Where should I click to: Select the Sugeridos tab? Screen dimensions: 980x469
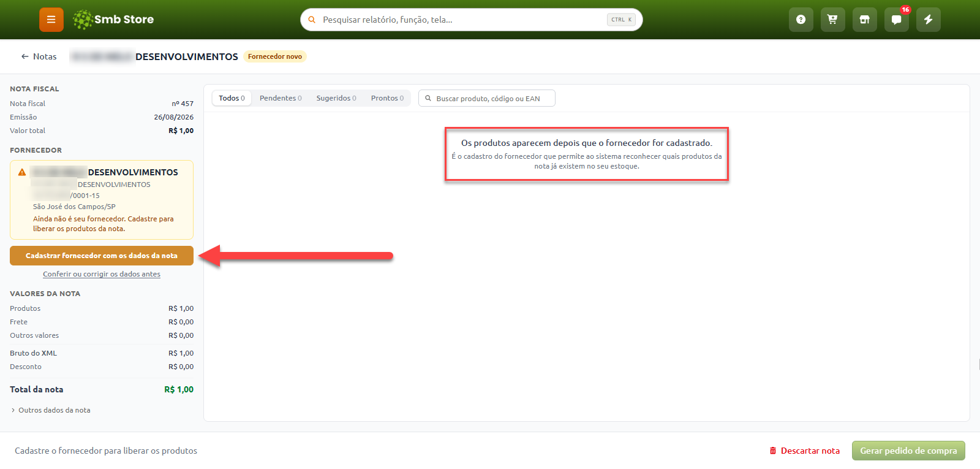(x=336, y=98)
